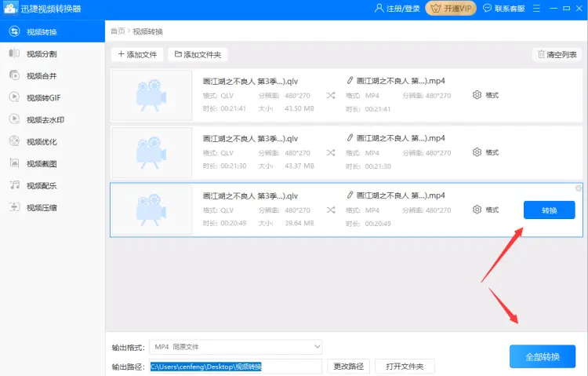Click 首页 in the breadcrumb
This screenshot has width=588, height=376.
118,31
